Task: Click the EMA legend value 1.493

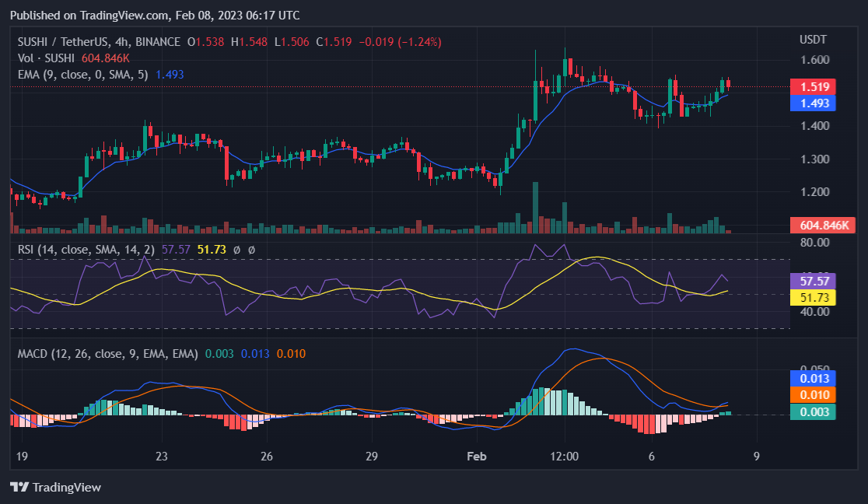Action: point(170,75)
